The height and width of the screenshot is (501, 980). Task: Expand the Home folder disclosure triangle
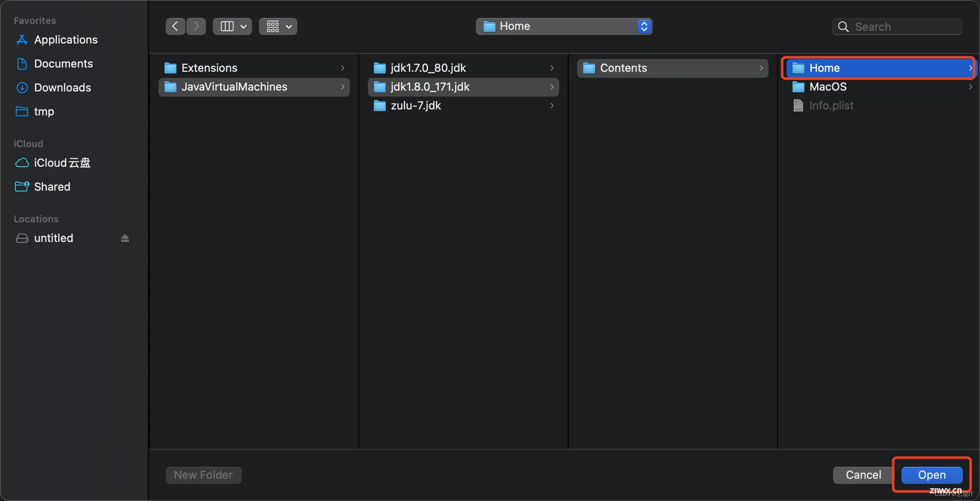[x=969, y=68]
